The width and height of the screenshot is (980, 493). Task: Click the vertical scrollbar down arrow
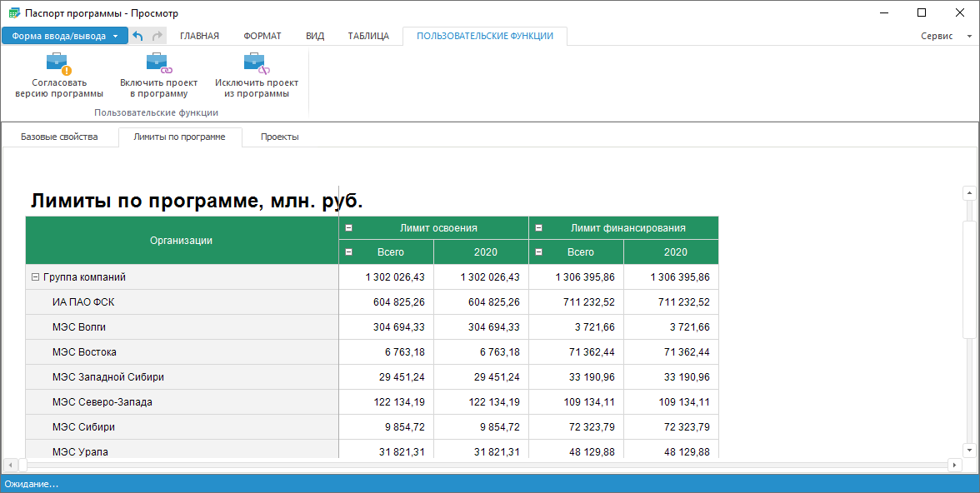pos(968,450)
